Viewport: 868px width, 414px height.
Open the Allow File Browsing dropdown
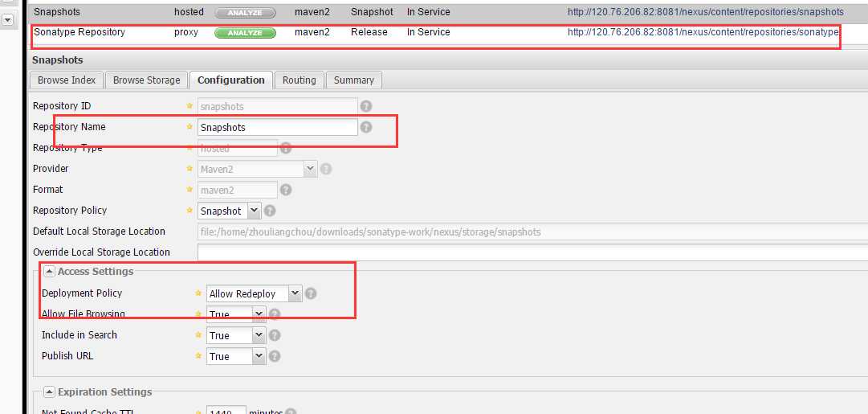point(259,314)
